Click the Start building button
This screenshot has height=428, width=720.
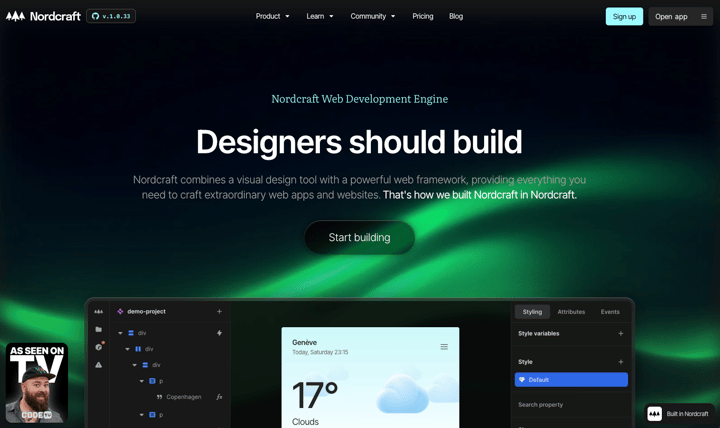359,237
